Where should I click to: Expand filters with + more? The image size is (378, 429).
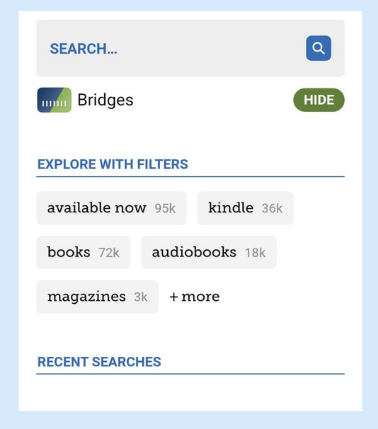tap(195, 297)
